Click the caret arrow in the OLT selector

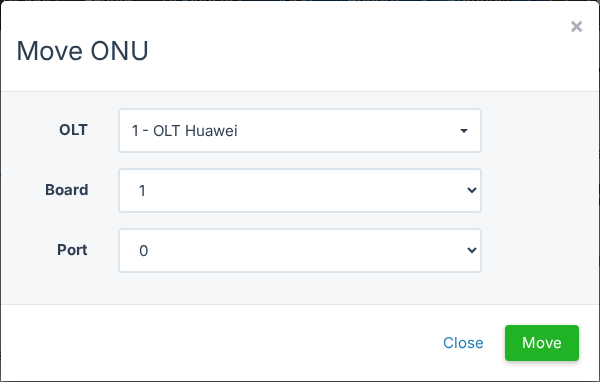point(464,131)
